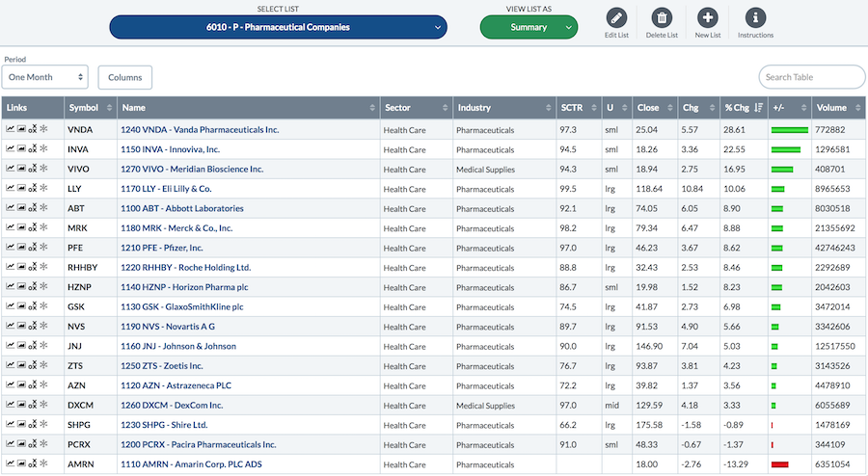868x476 pixels.
Task: Open the point & figure icon for LLY
Action: [32, 189]
